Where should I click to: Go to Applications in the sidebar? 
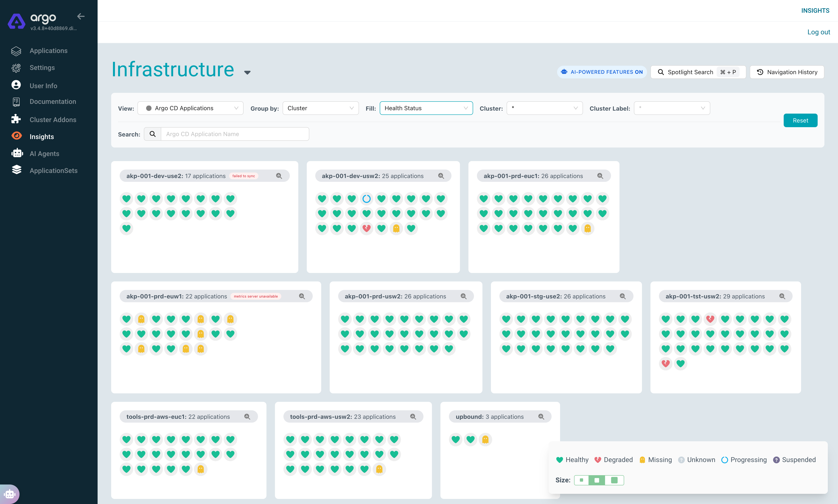pos(49,51)
